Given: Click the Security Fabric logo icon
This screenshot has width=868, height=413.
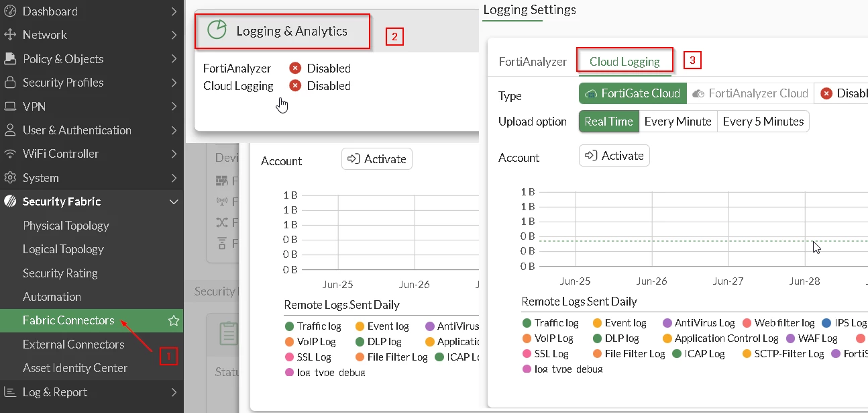Looking at the screenshot, I should click(x=10, y=201).
